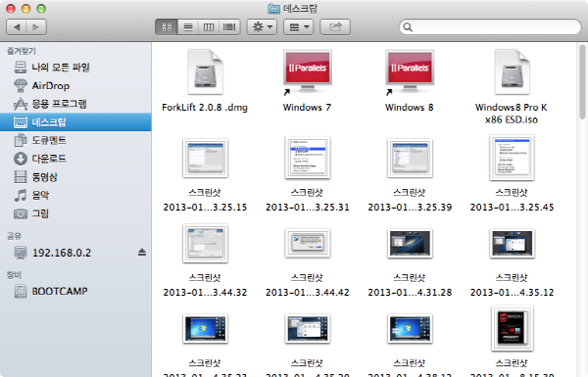Select screenshot thumbnail 2013-01...3.44.32

click(205, 243)
